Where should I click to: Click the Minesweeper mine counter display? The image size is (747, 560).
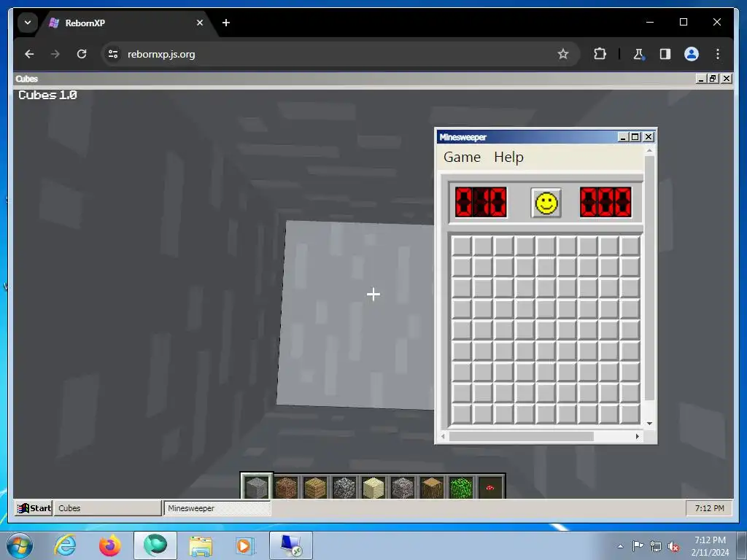[x=481, y=202]
